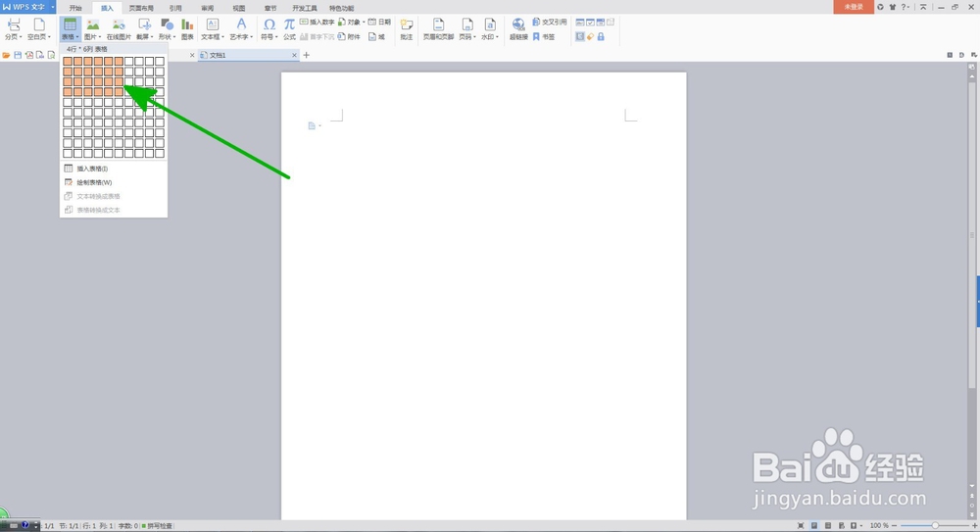Add a watermark (水印)

tap(490, 28)
